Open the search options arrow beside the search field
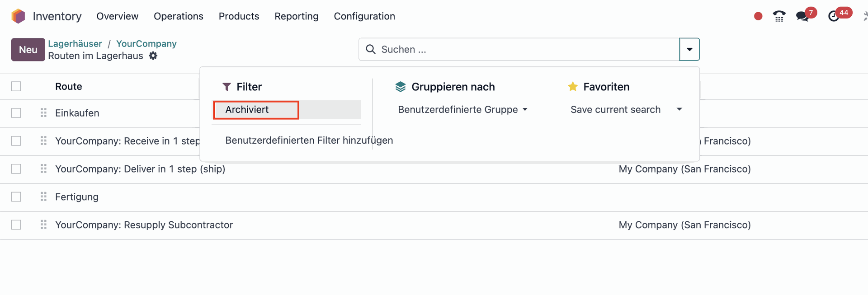The height and width of the screenshot is (295, 868). pos(689,49)
